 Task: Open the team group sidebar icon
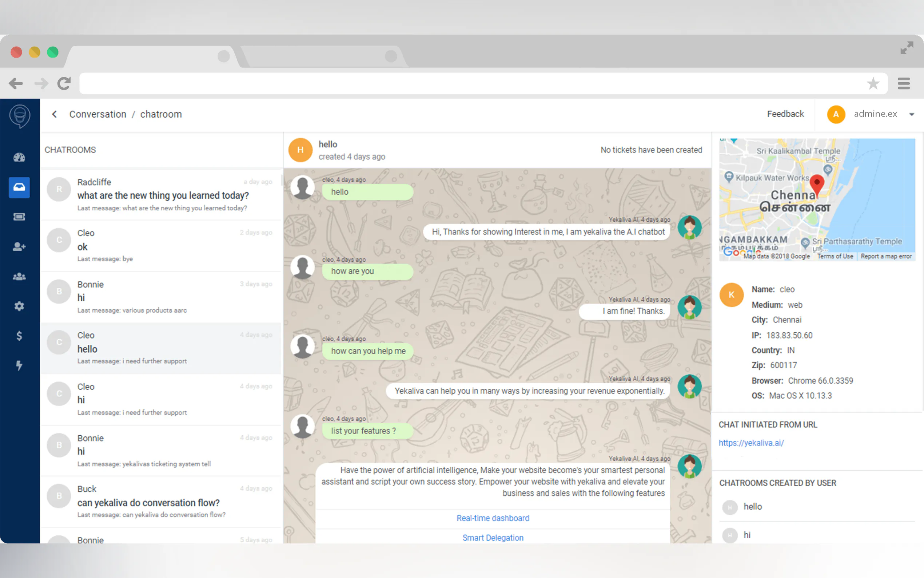19,276
